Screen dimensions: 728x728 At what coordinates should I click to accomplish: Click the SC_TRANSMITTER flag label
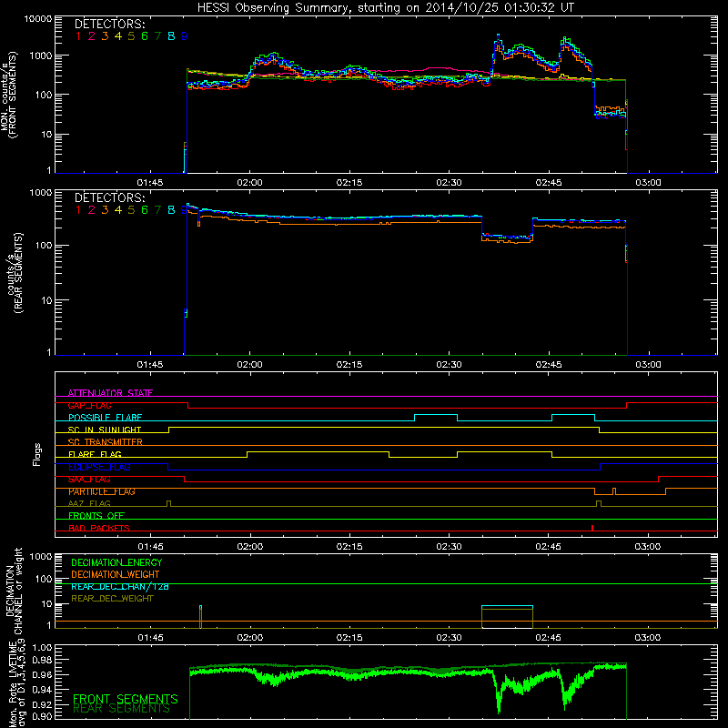pos(106,442)
